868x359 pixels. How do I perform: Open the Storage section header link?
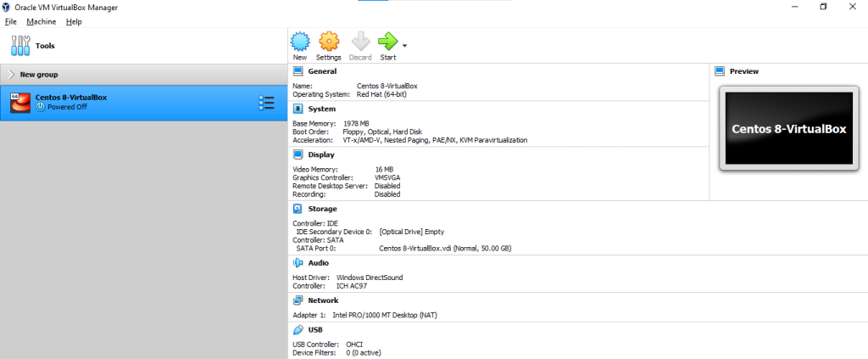tap(322, 210)
